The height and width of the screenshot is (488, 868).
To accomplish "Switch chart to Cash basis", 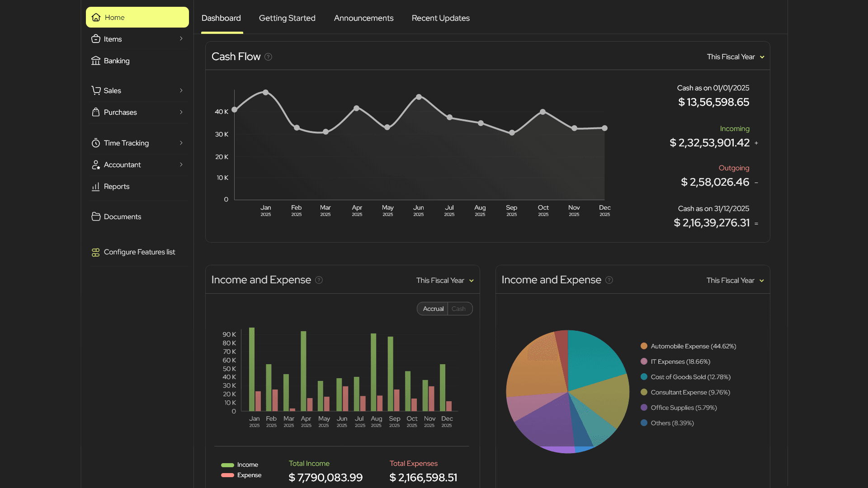I will [x=458, y=309].
